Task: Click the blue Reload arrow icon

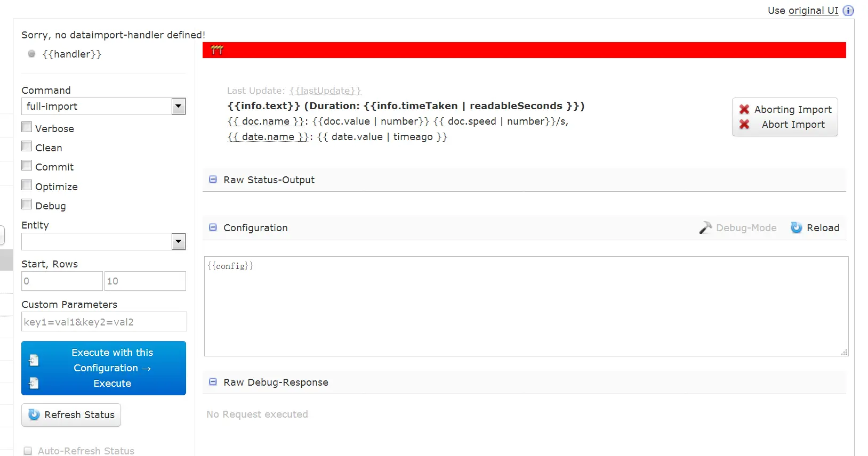Action: (796, 227)
